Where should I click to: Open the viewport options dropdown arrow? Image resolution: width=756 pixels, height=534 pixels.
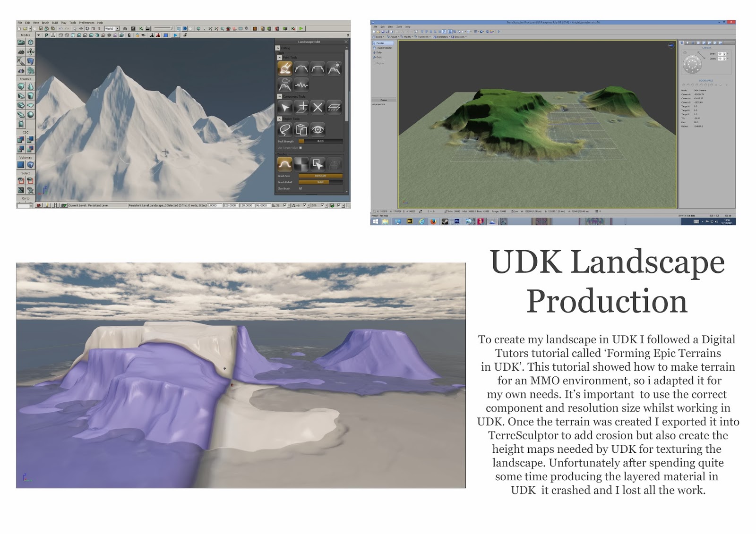pos(39,35)
